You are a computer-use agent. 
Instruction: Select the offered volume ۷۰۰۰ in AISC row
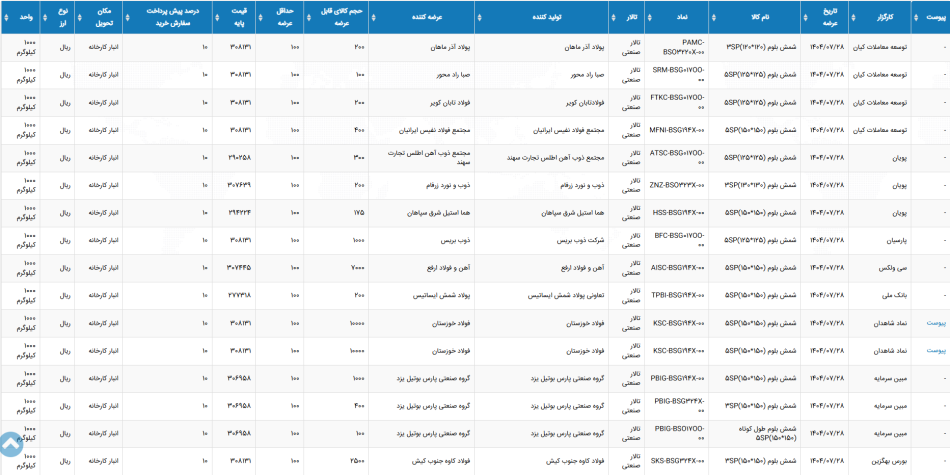(x=357, y=268)
